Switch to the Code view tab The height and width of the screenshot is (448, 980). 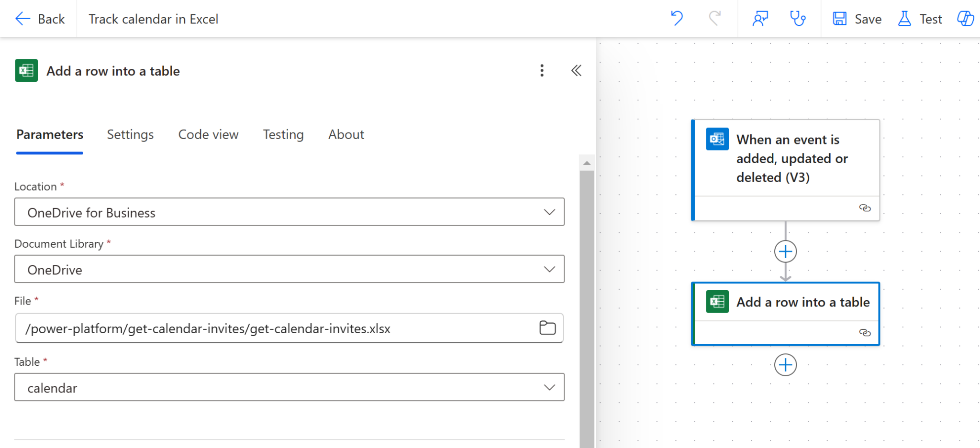coord(208,135)
